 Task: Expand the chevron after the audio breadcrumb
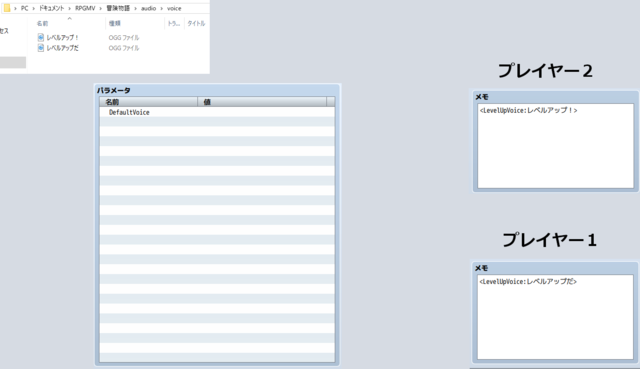(162, 8)
